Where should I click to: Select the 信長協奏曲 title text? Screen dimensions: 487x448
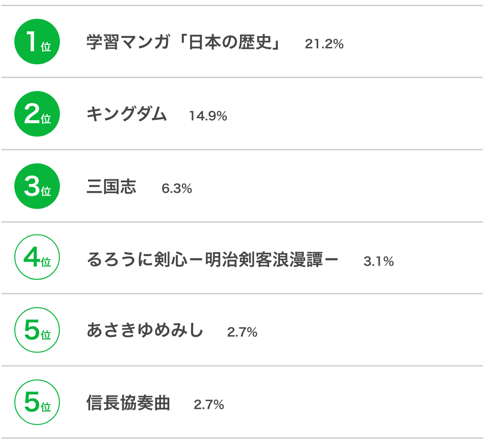128,403
